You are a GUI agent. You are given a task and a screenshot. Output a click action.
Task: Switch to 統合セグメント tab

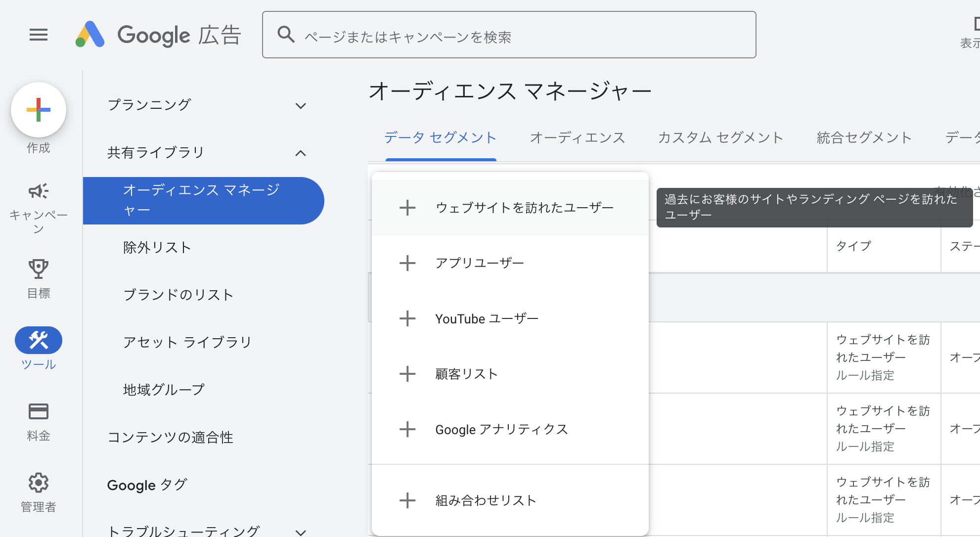pos(864,137)
